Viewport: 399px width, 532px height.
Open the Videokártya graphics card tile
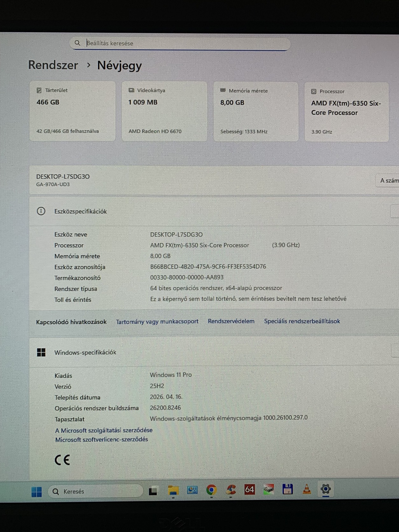click(164, 111)
